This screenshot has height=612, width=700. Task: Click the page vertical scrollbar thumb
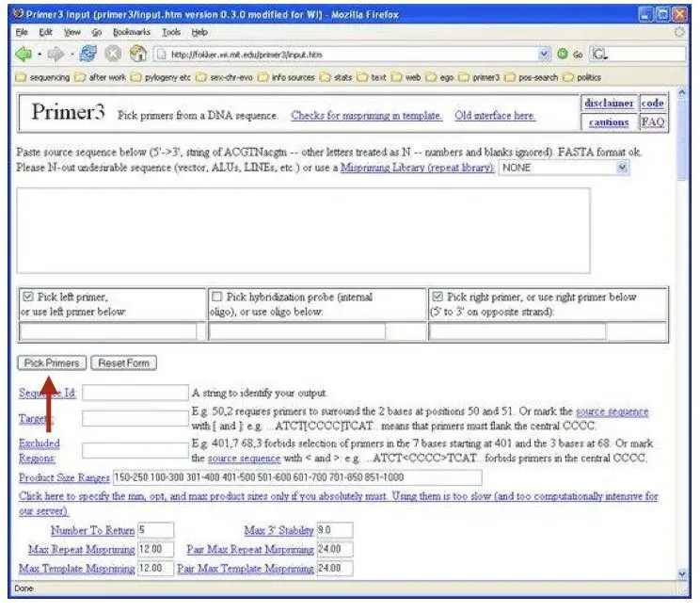pos(681,140)
